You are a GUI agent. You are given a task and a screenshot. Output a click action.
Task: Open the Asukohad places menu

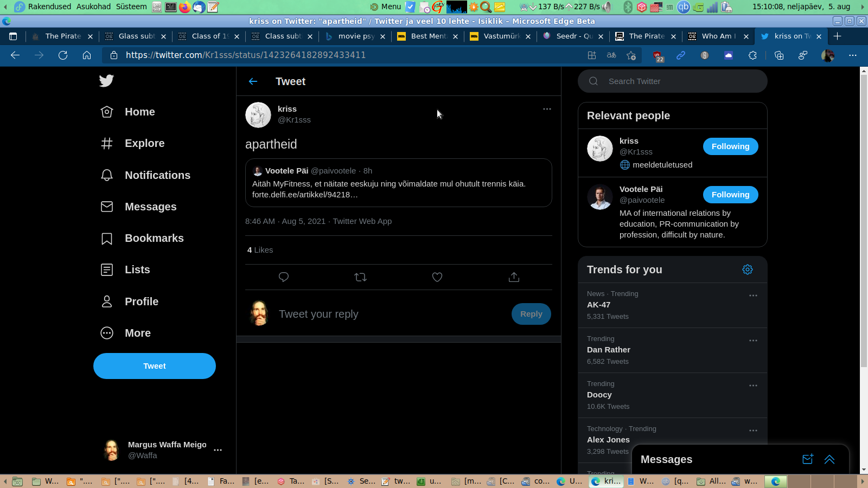pyautogui.click(x=93, y=7)
